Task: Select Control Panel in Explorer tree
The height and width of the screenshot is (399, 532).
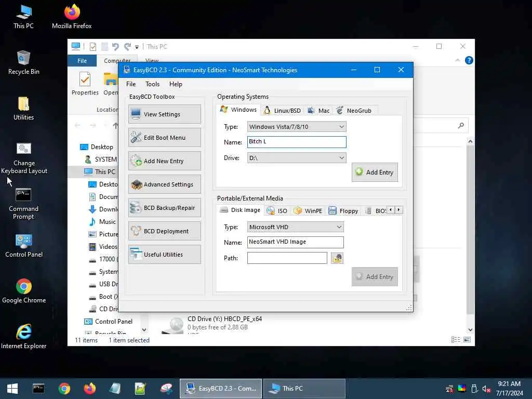Action: tap(108, 321)
